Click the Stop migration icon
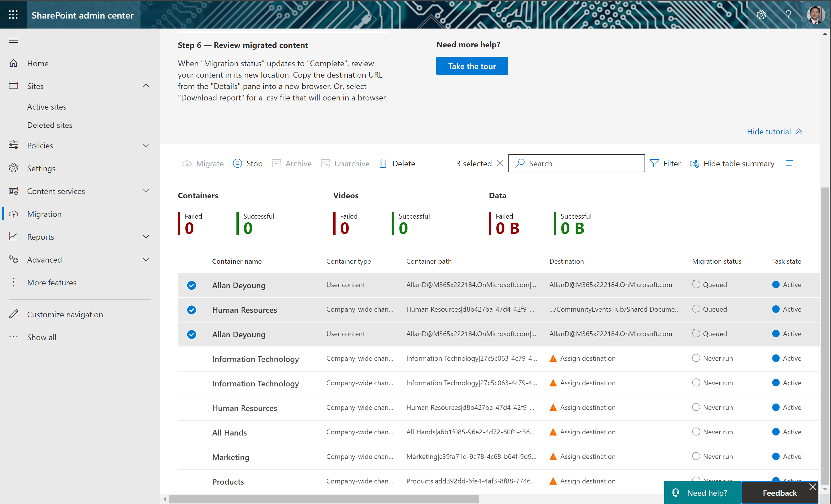This screenshot has width=831, height=504. click(x=237, y=164)
